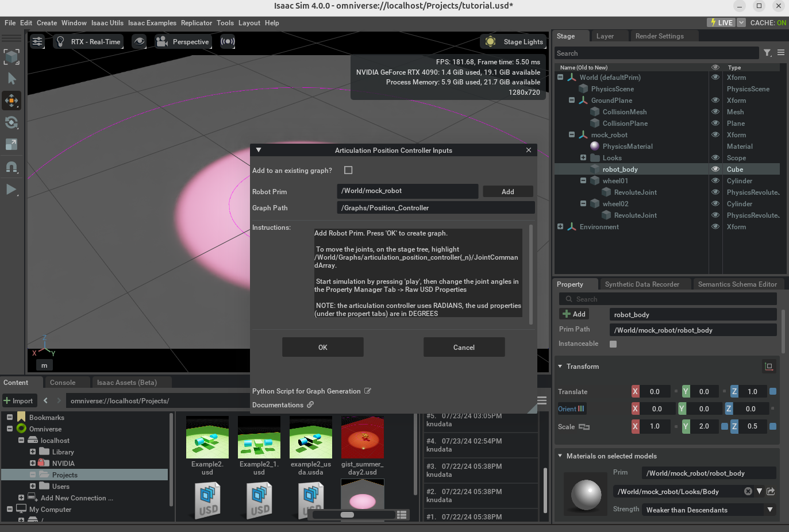The width and height of the screenshot is (789, 532).
Task: Click the audio/streaming waves icon in viewport
Action: tap(228, 41)
